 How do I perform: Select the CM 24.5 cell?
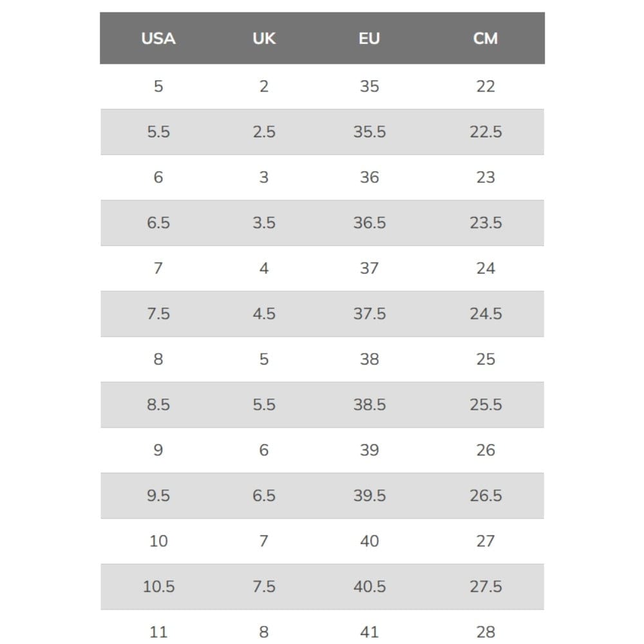point(486,314)
